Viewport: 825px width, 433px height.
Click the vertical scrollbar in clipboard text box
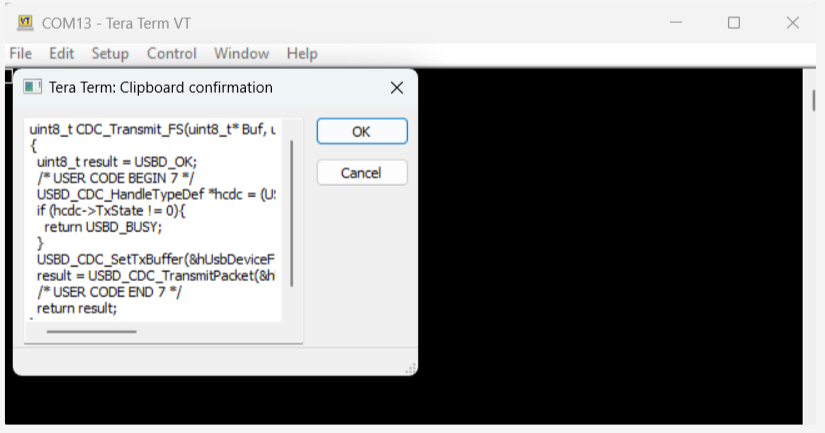(291, 213)
